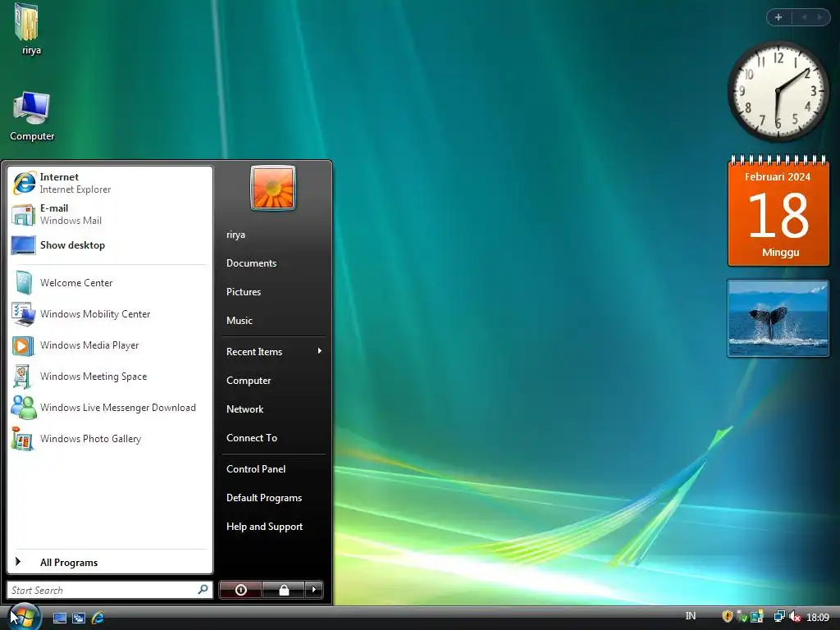Click sidebar next page arrow
The width and height of the screenshot is (840, 630).
pos(819,17)
